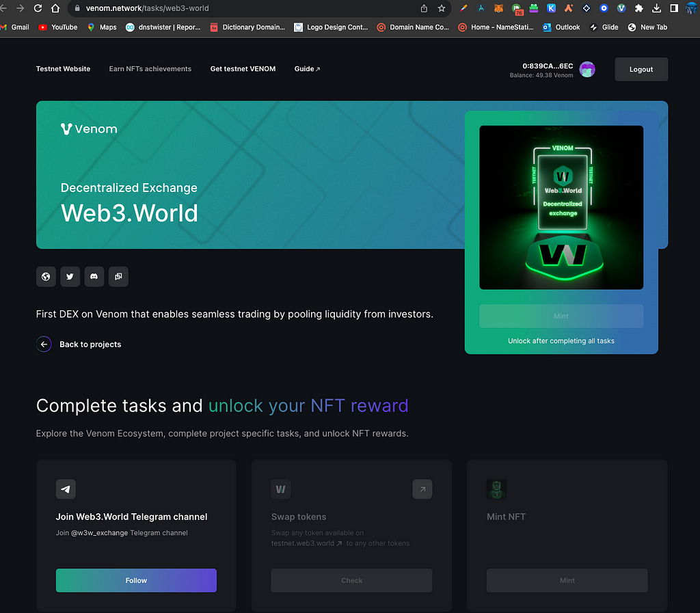
Task: Open external link arrow on Swap tokens
Action: (x=422, y=489)
